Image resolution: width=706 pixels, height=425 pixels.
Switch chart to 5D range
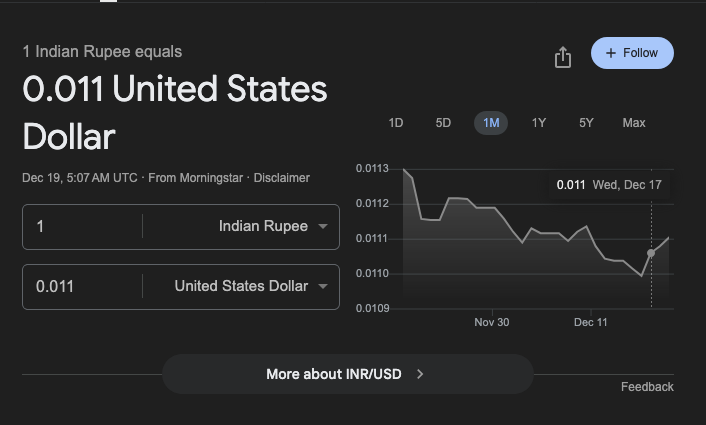tap(443, 123)
